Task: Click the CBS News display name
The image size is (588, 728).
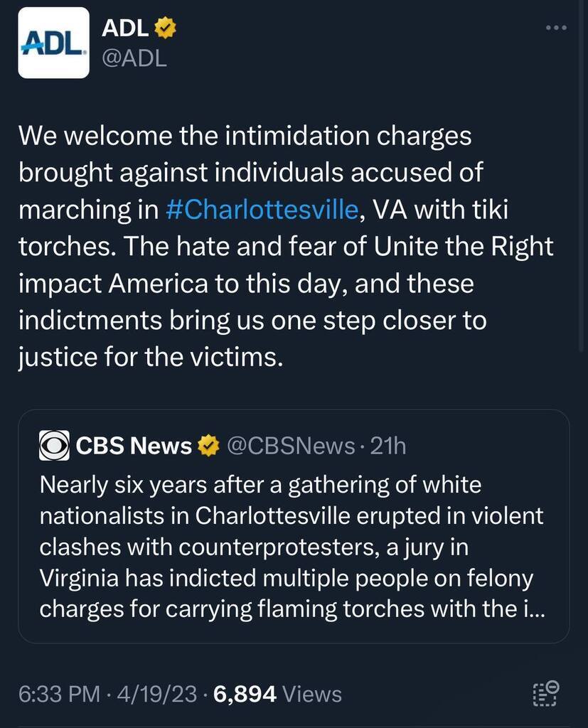Action: coord(133,446)
